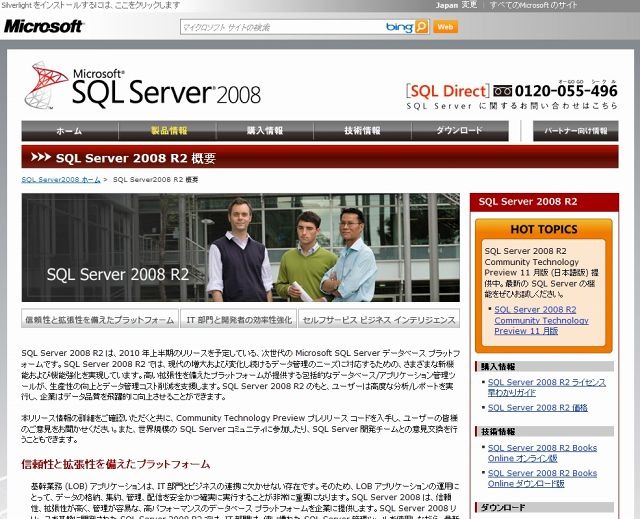This screenshot has width=640, height=519.
Task: Open the ダウンロード navigation tab
Action: (x=460, y=131)
